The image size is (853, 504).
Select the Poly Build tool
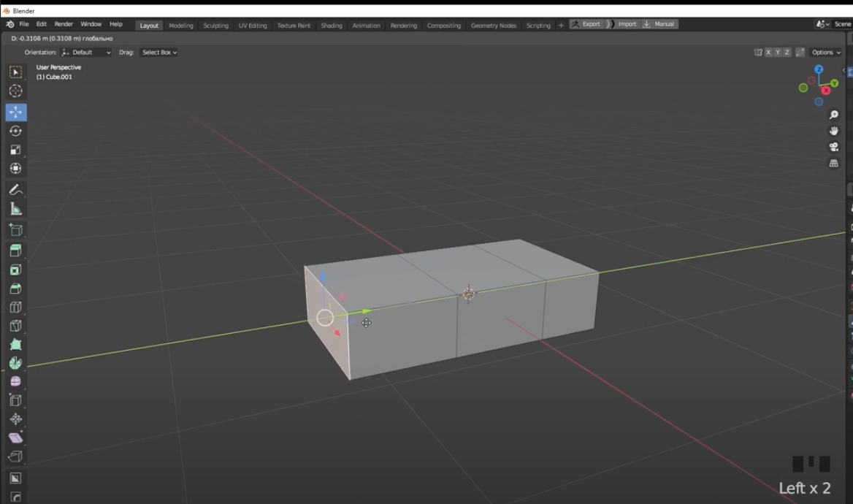(15, 344)
